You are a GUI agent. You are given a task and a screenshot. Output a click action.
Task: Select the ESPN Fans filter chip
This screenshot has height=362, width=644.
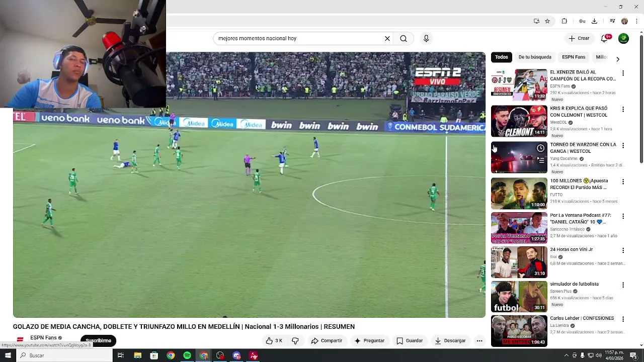click(x=574, y=57)
